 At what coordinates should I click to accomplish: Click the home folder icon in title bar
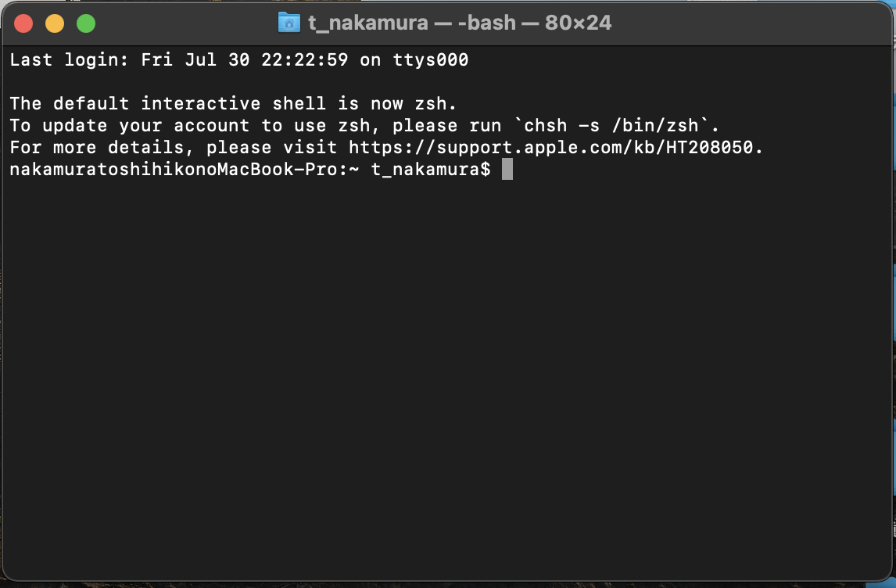click(x=289, y=23)
